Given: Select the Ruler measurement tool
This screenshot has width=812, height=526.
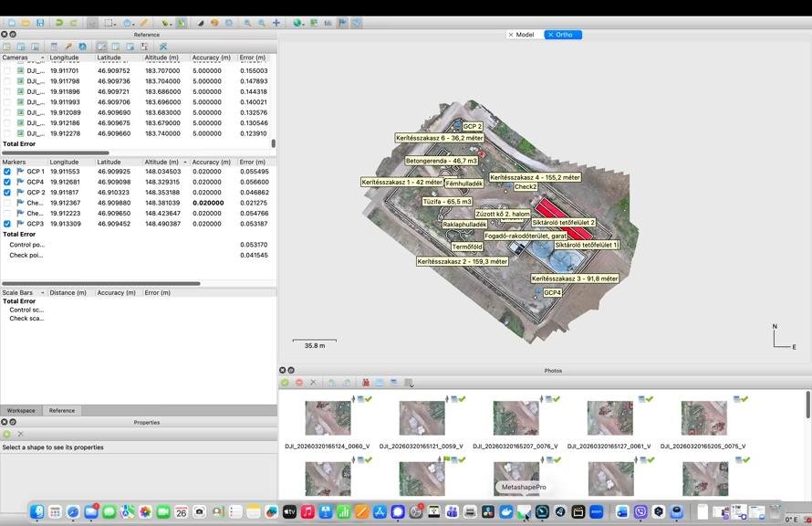Looking at the screenshot, I should click(x=143, y=23).
